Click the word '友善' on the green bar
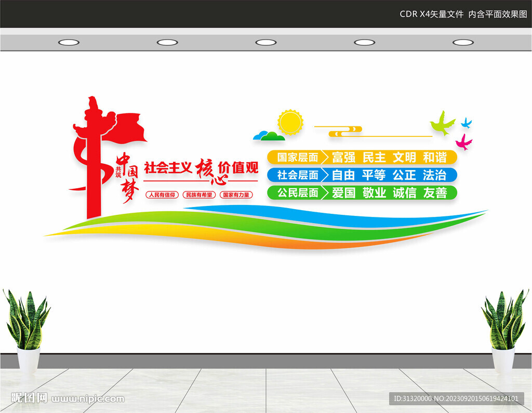The width and height of the screenshot is (532, 413). (x=435, y=192)
